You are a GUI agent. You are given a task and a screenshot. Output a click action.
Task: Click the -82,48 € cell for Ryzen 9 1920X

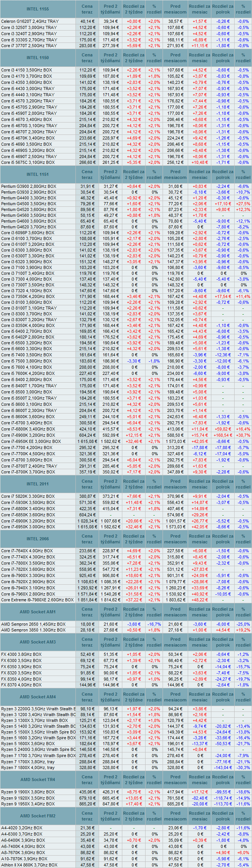(x=200, y=798)
